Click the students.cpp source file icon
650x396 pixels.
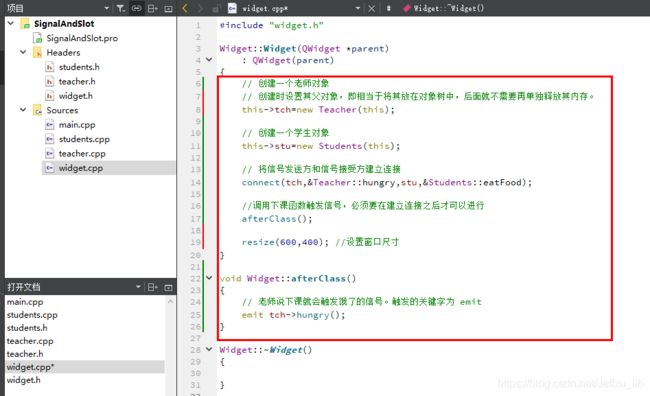click(x=50, y=139)
